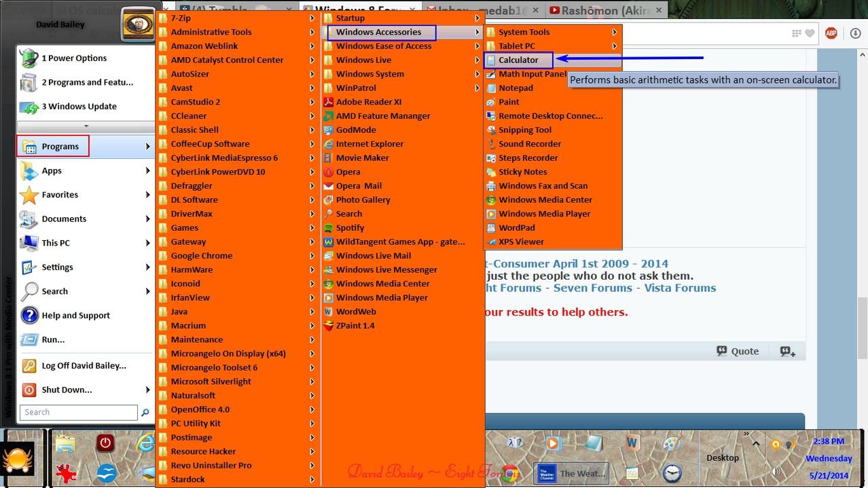Expand the Tablet PC submenu arrow
Screen dimensions: 868x488
point(614,46)
